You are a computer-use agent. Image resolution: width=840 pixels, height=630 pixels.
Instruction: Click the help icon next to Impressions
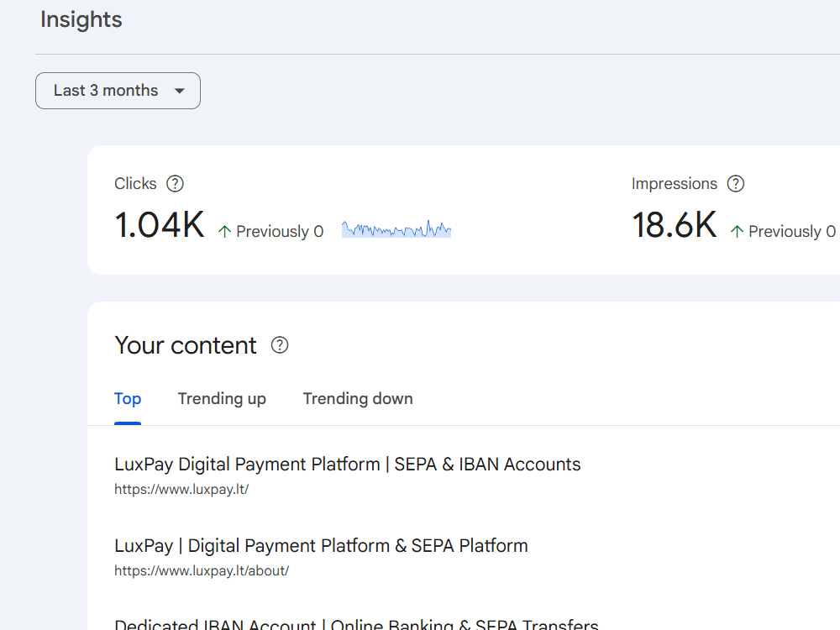[736, 184]
